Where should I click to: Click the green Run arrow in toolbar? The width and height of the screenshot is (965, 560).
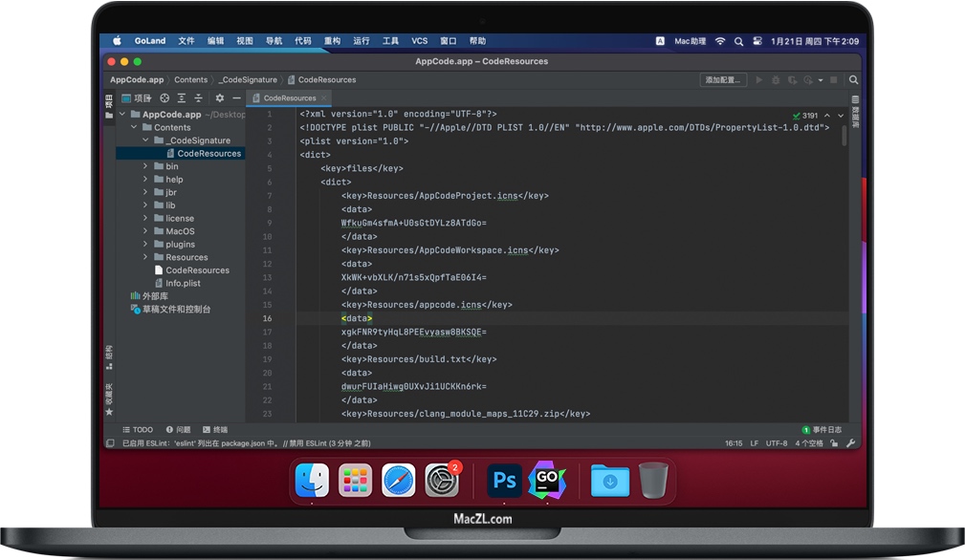tap(759, 80)
